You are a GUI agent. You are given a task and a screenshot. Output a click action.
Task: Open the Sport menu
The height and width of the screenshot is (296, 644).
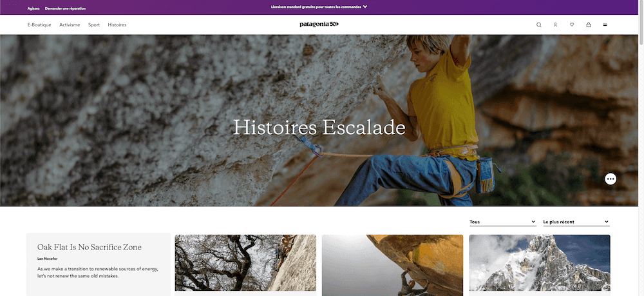[x=93, y=25]
